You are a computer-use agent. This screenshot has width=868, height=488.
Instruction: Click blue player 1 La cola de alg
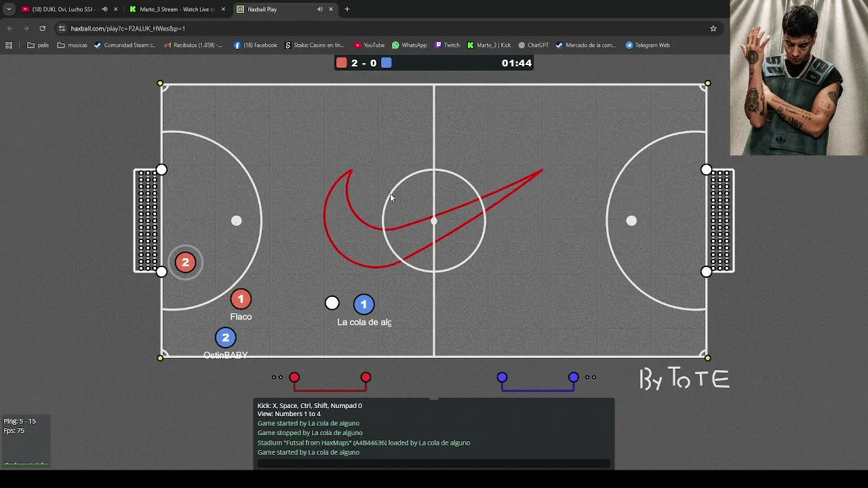[363, 304]
